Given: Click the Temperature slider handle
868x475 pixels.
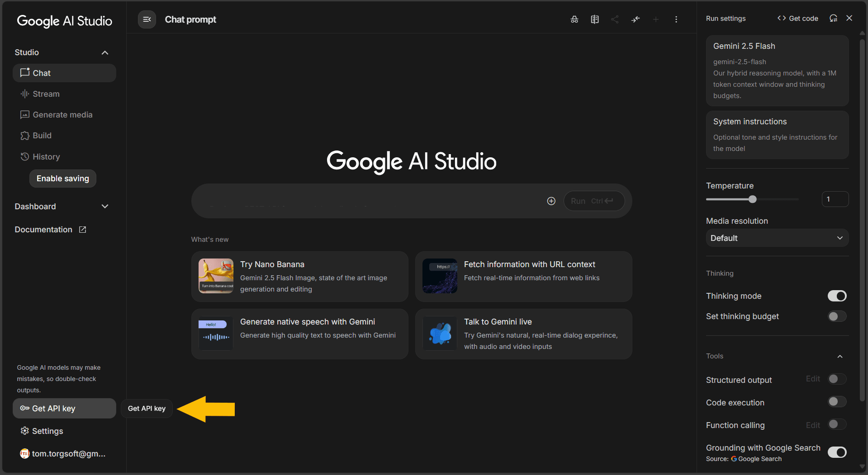Looking at the screenshot, I should click(752, 199).
